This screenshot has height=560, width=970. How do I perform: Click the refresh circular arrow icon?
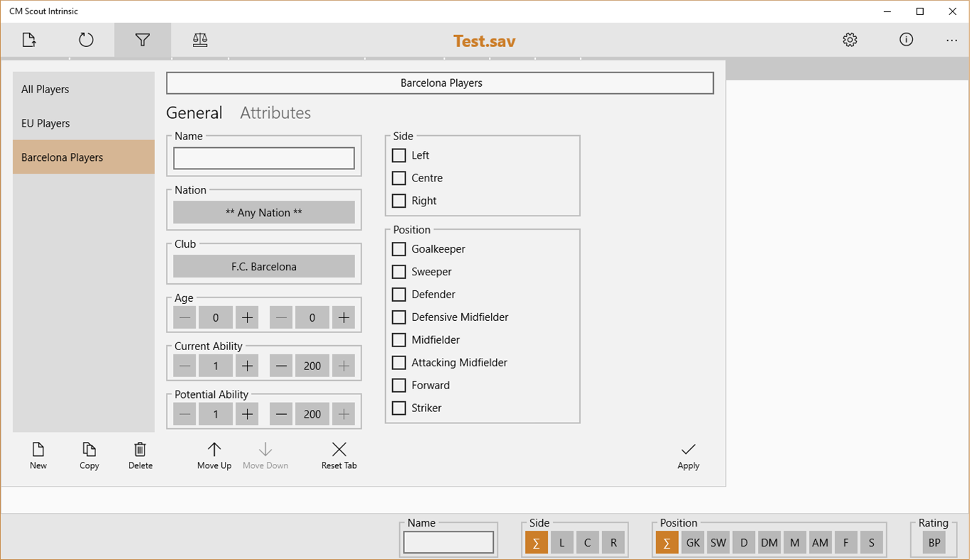(86, 40)
